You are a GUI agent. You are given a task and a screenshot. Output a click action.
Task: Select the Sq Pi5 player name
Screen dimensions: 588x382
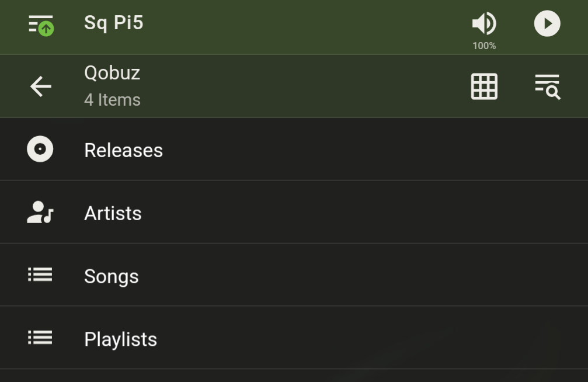pos(114,23)
